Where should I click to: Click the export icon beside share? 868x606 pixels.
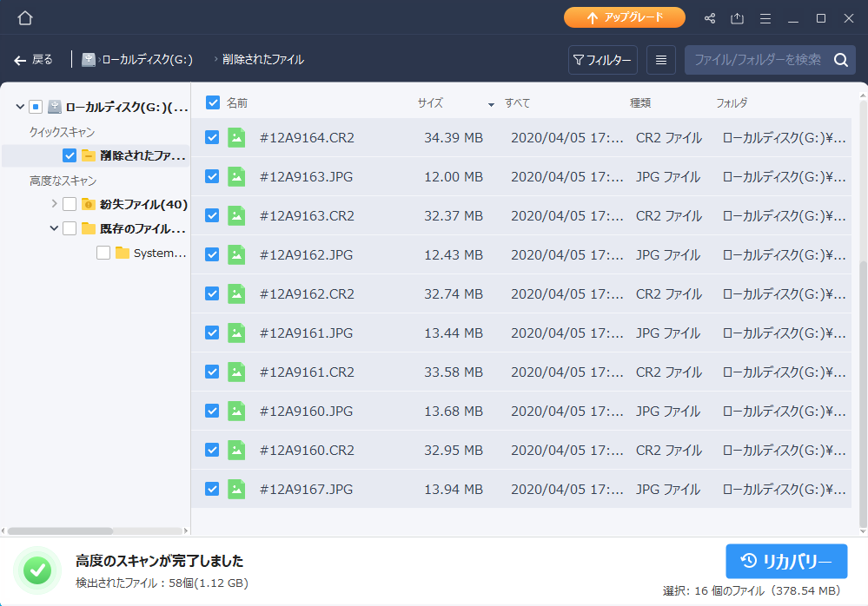tap(738, 18)
